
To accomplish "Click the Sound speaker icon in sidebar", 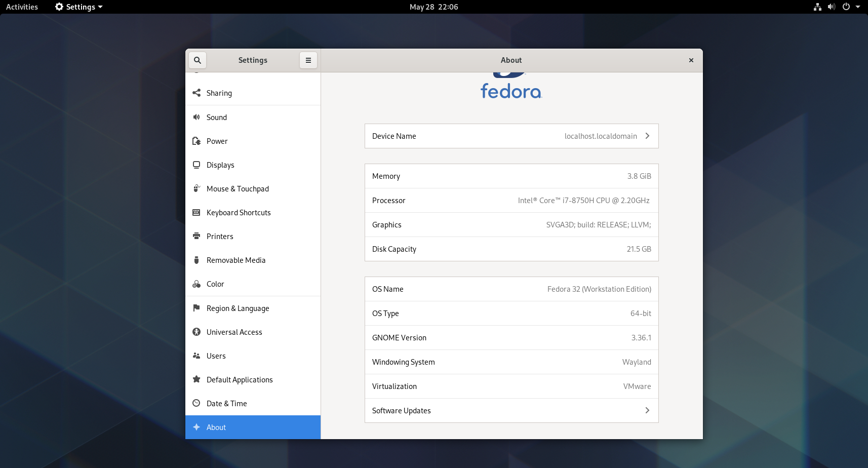I will pos(196,117).
